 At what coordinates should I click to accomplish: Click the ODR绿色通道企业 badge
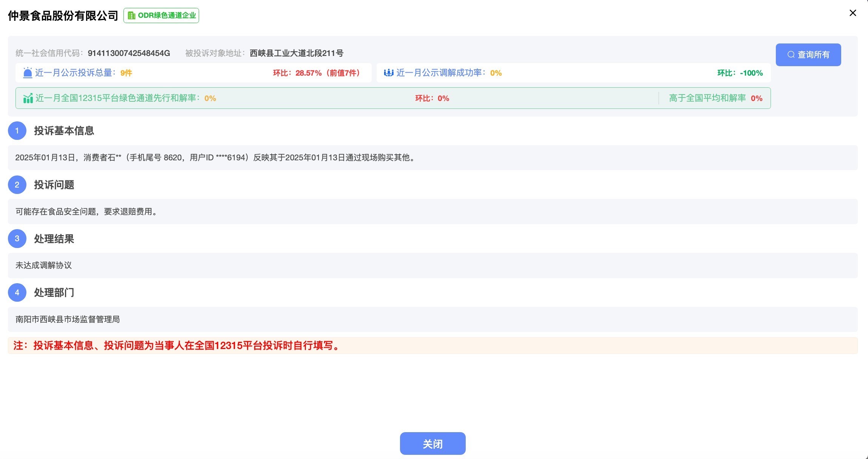pos(161,16)
